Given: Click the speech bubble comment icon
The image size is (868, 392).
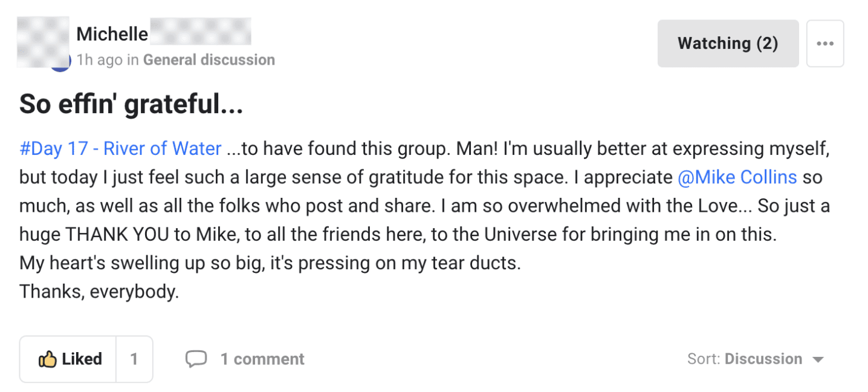Looking at the screenshot, I should click(x=196, y=359).
